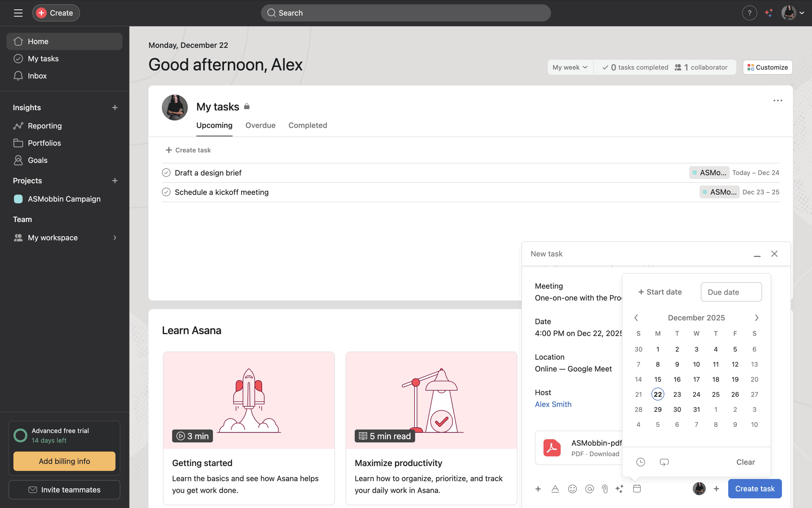Switch to the Overdue tab

[261, 125]
